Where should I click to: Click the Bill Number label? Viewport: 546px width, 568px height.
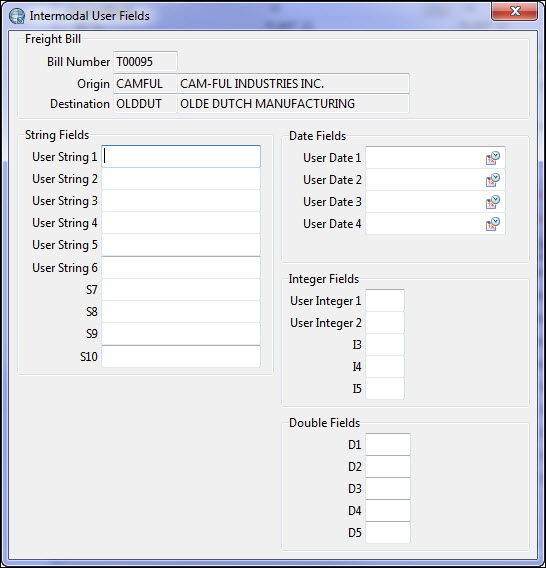coord(78,62)
